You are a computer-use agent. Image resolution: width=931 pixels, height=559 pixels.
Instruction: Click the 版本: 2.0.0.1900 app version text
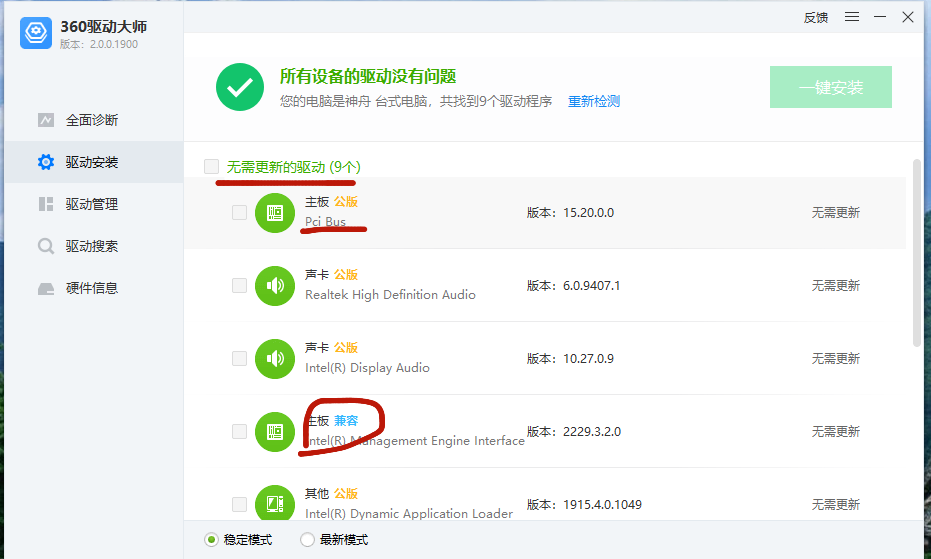click(99, 44)
